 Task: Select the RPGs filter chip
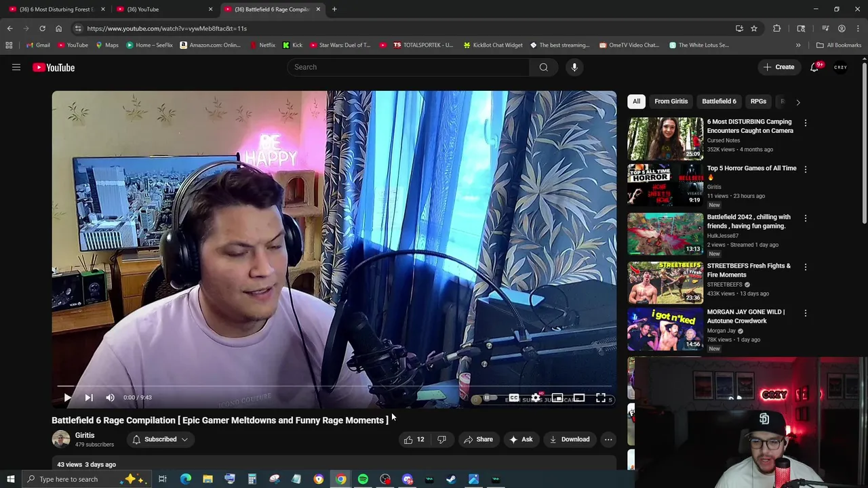(x=758, y=102)
